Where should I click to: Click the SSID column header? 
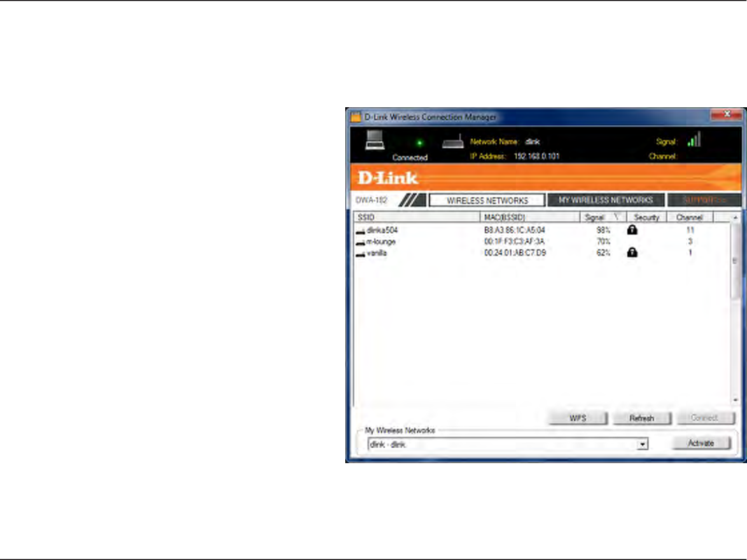point(417,217)
